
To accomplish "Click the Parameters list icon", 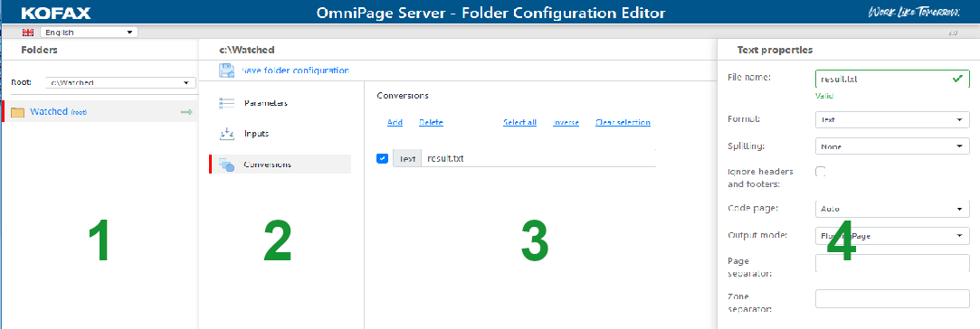I will pos(226,103).
